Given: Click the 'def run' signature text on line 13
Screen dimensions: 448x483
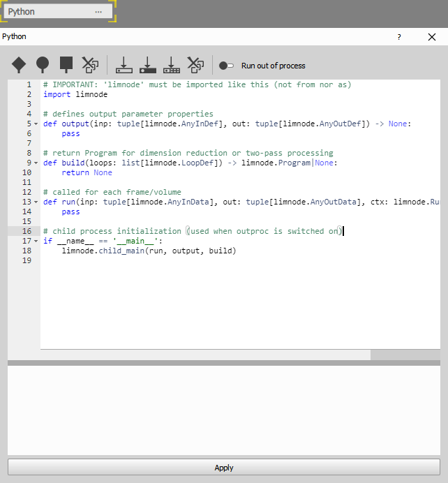Looking at the screenshot, I should coord(241,202).
